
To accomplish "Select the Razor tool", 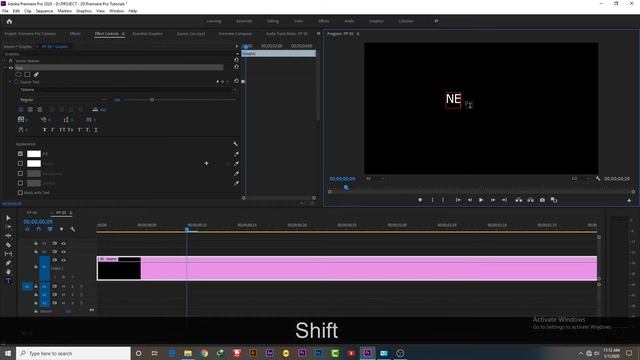I will 8,245.
